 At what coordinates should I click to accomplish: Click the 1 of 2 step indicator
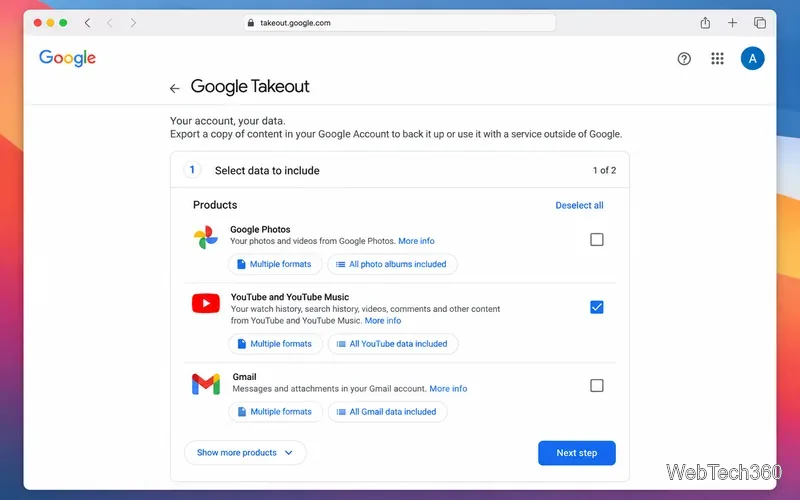[604, 170]
